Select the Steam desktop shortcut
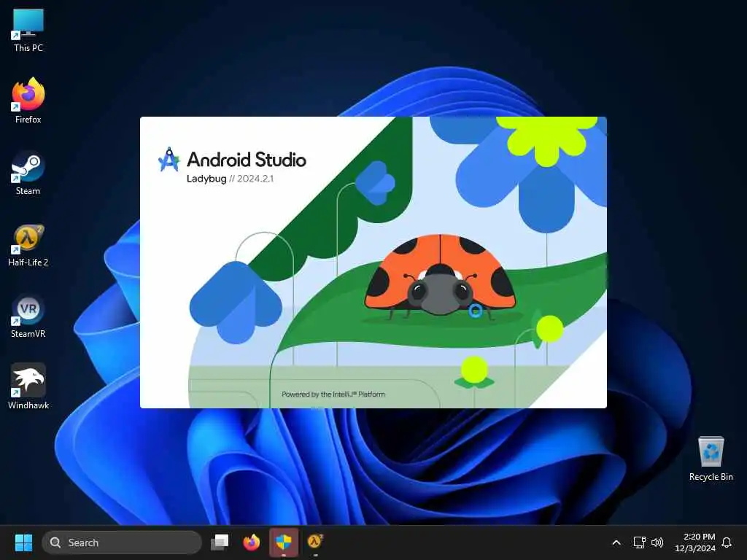 tap(28, 173)
